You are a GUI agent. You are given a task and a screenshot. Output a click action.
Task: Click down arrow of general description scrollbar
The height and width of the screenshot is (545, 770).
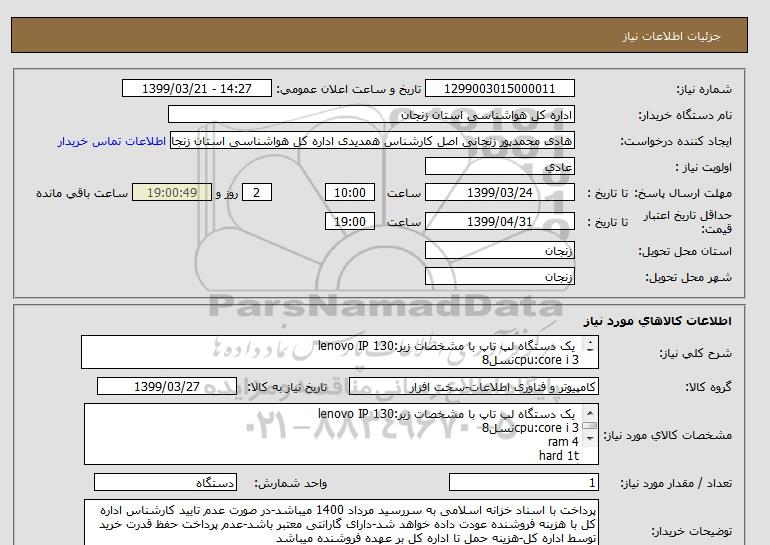590,350
